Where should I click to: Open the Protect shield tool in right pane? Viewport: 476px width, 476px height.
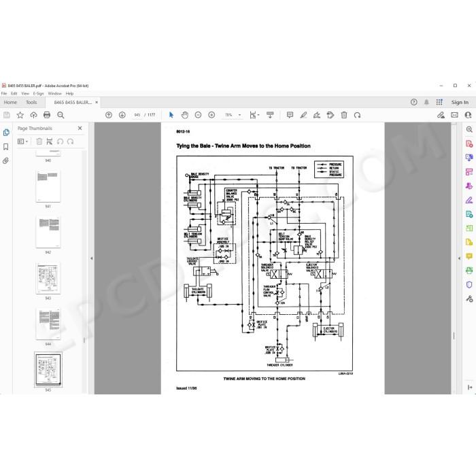coord(469,284)
